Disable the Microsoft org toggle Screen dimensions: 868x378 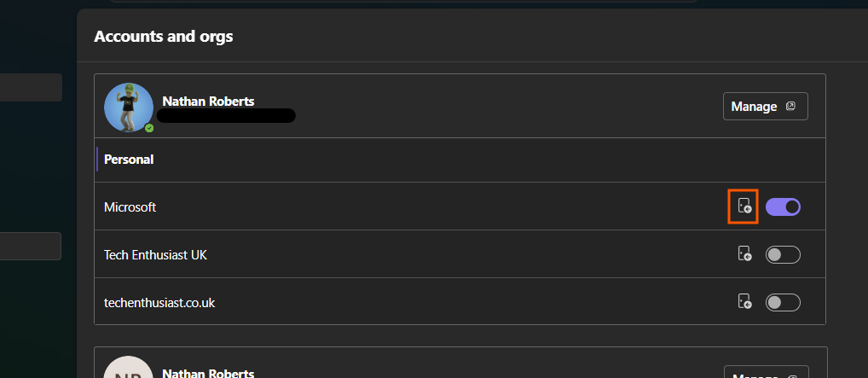[x=783, y=206]
